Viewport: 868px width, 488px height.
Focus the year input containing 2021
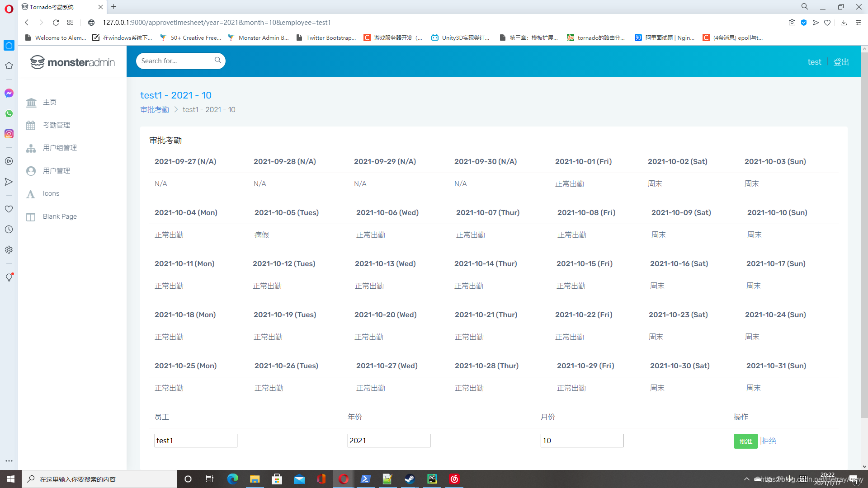coord(389,441)
